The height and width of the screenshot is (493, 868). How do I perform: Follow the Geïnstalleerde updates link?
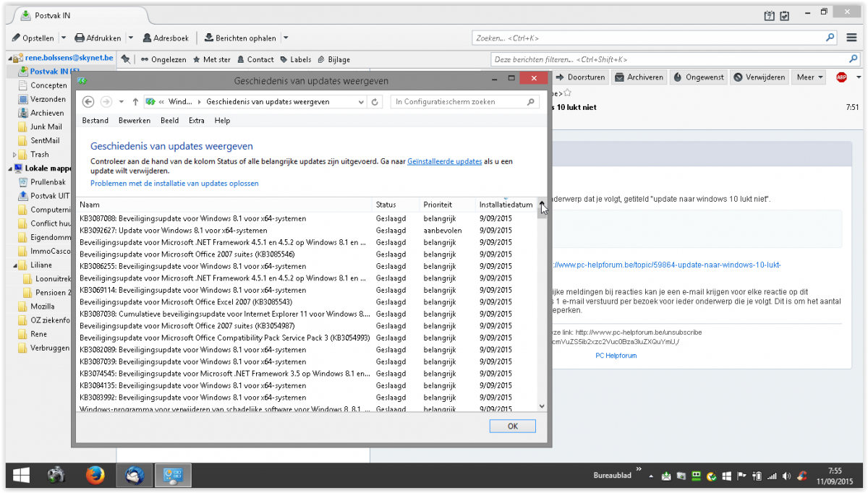[444, 162]
